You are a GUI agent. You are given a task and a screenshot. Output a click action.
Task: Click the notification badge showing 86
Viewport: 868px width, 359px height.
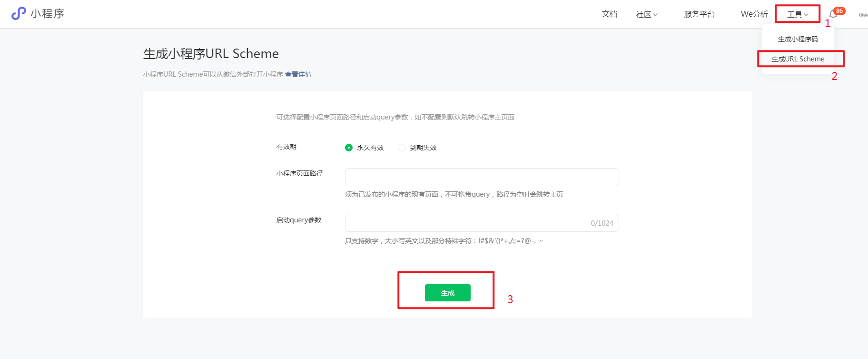coord(839,11)
